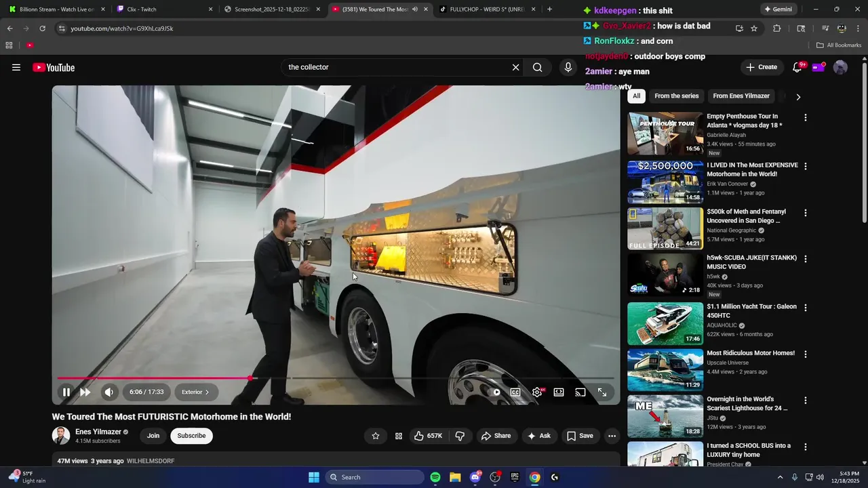Bookmark this page with the star
This screenshot has width=868, height=488.
(x=754, y=28)
